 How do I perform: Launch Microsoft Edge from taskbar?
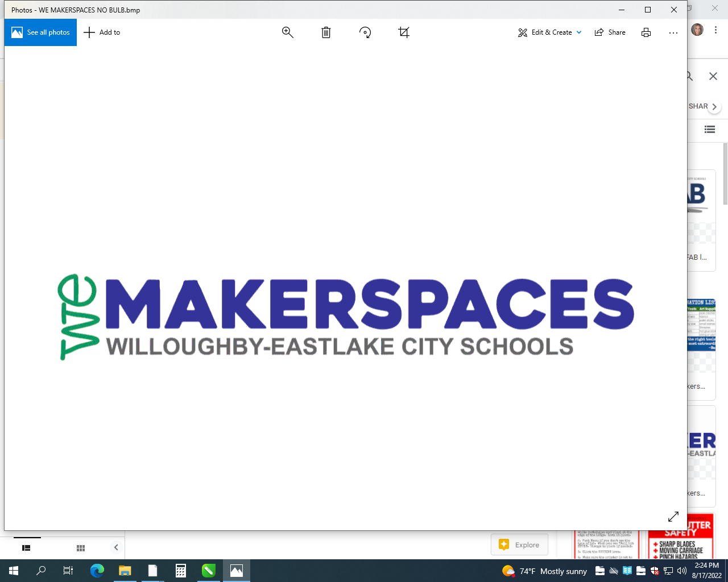point(97,571)
